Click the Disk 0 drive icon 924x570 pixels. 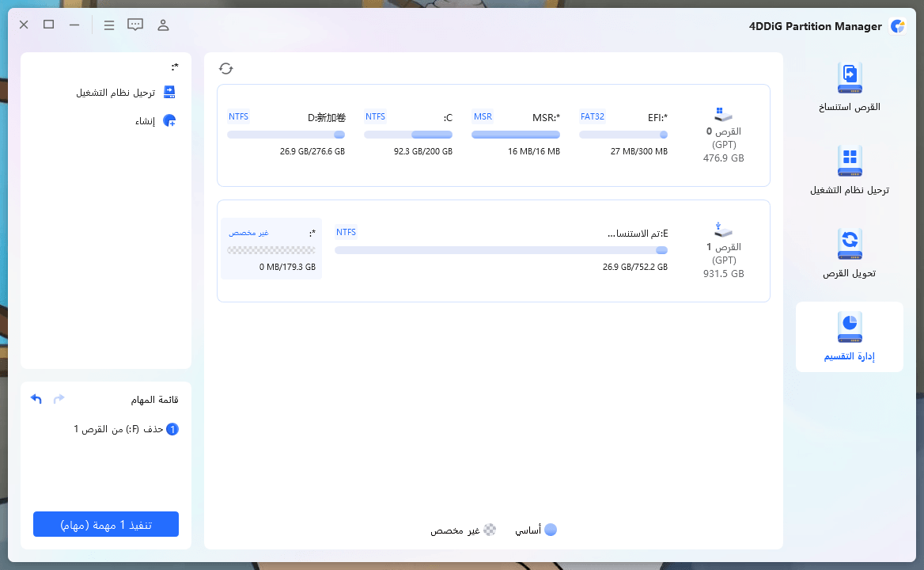pyautogui.click(x=722, y=113)
